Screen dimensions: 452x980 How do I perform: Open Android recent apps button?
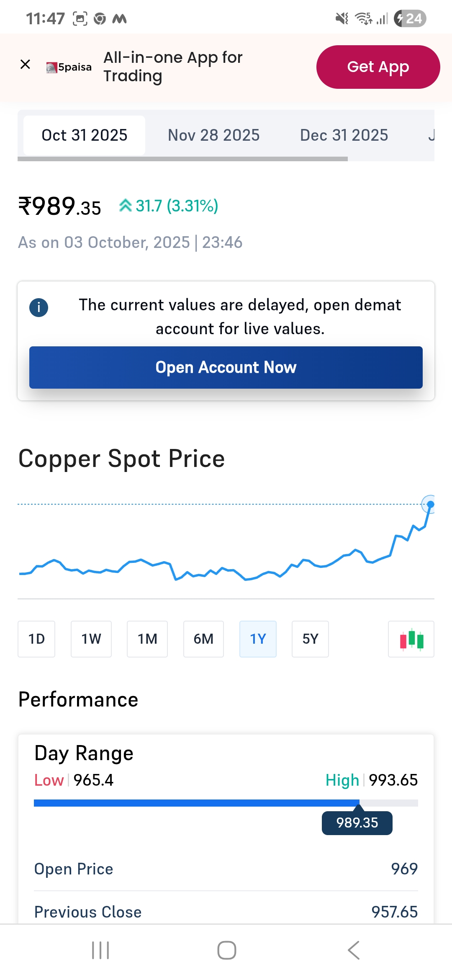[x=100, y=950]
